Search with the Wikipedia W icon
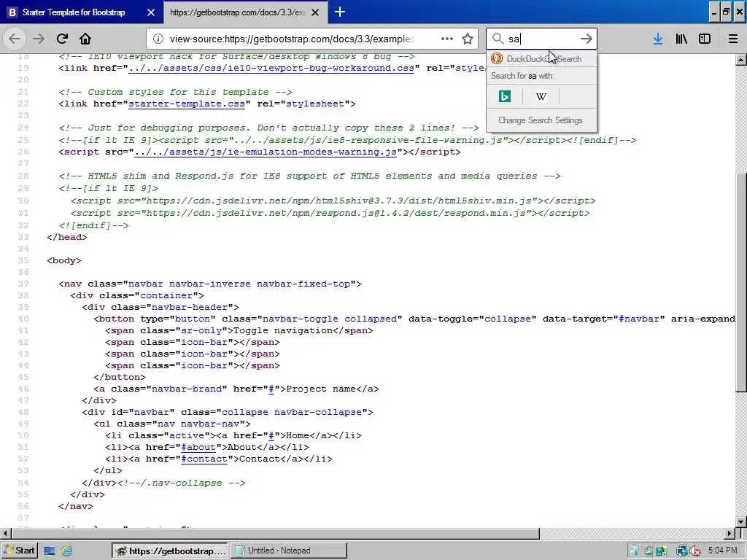This screenshot has width=747, height=560. 541,97
